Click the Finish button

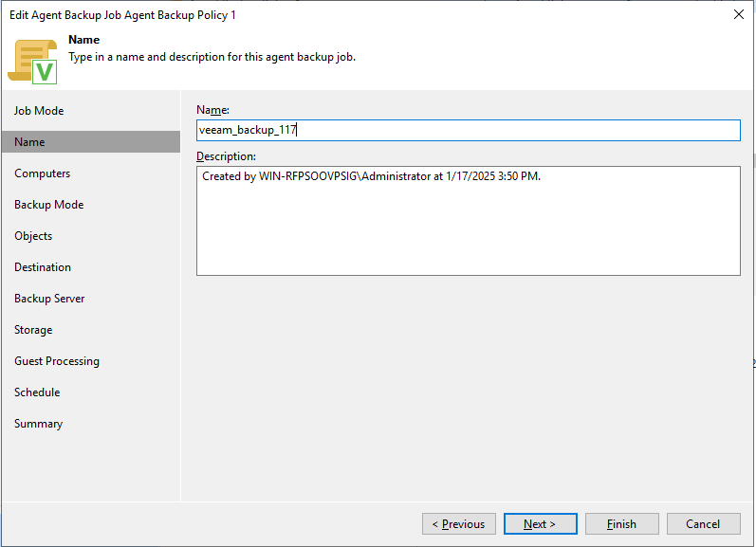(x=621, y=523)
